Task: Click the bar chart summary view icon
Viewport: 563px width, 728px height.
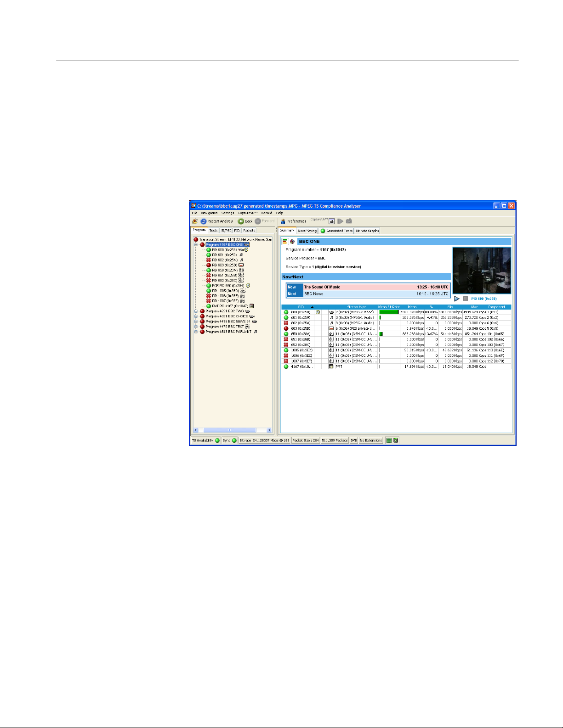Action: tap(285, 241)
